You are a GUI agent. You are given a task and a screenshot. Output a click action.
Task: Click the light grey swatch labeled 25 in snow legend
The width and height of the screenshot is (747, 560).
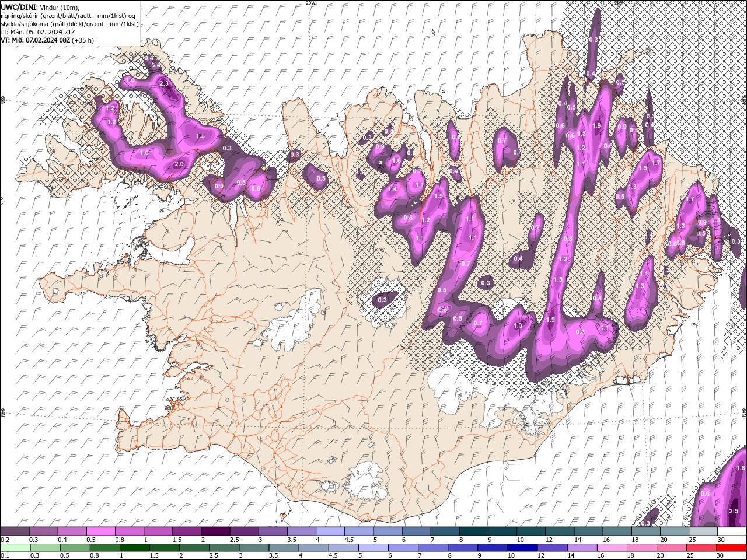pyautogui.click(x=703, y=531)
